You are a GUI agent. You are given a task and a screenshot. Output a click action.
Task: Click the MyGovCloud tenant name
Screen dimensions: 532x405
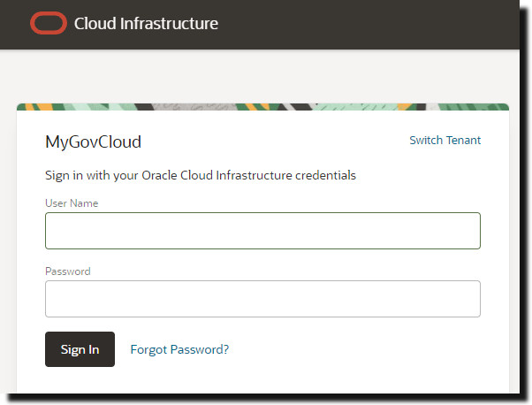click(x=94, y=141)
